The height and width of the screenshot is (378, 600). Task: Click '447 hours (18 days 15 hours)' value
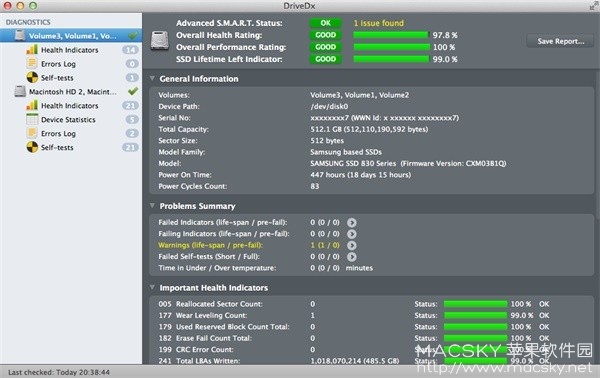tap(360, 175)
